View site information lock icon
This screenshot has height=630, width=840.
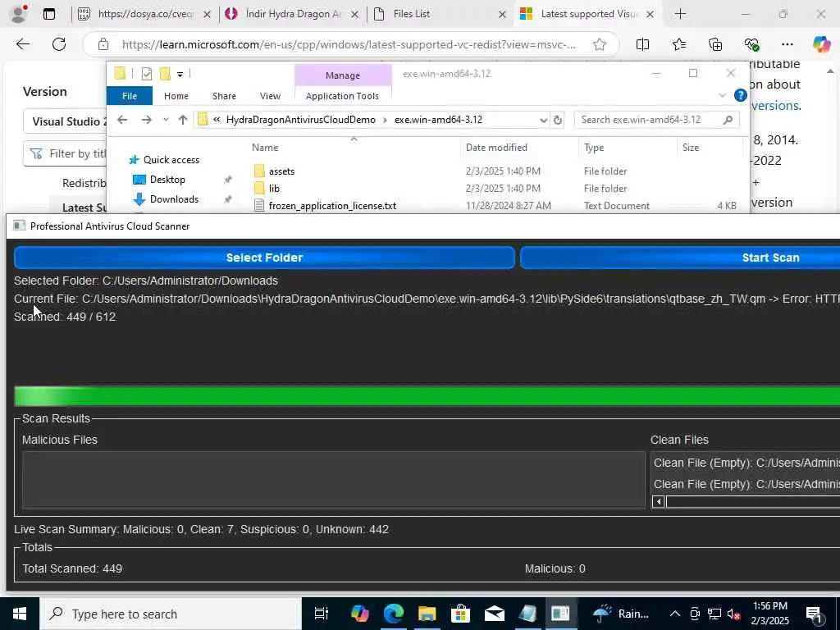103,44
